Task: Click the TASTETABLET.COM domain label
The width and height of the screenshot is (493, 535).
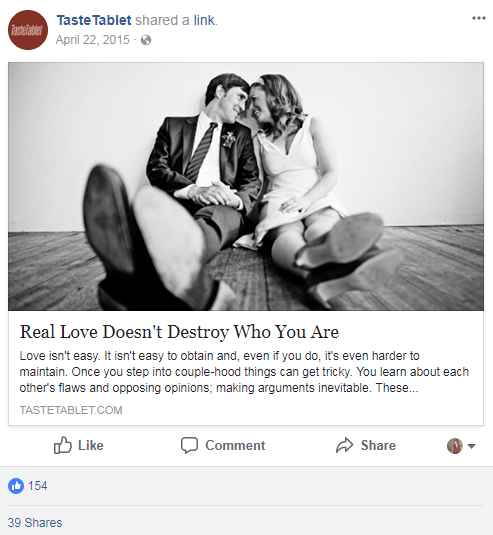Action: (71, 410)
